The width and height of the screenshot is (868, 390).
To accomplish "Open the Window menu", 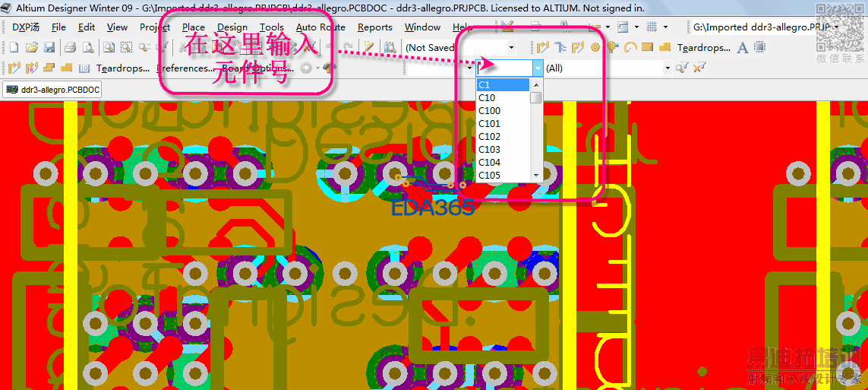I will coord(422,27).
